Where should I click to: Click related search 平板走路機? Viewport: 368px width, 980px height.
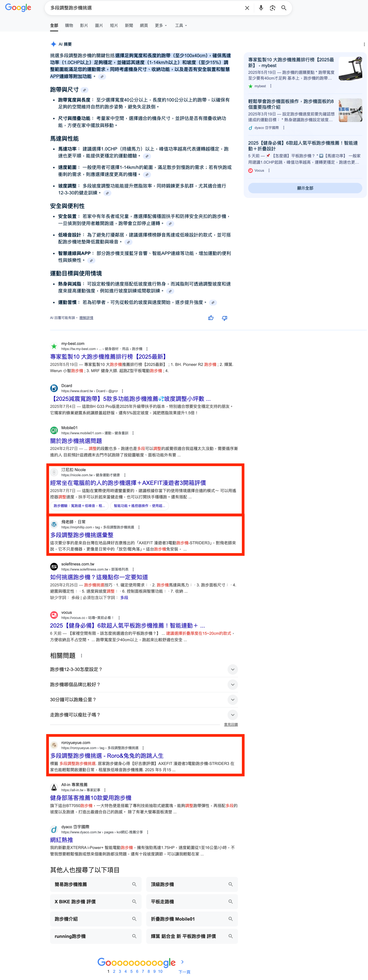[192, 902]
